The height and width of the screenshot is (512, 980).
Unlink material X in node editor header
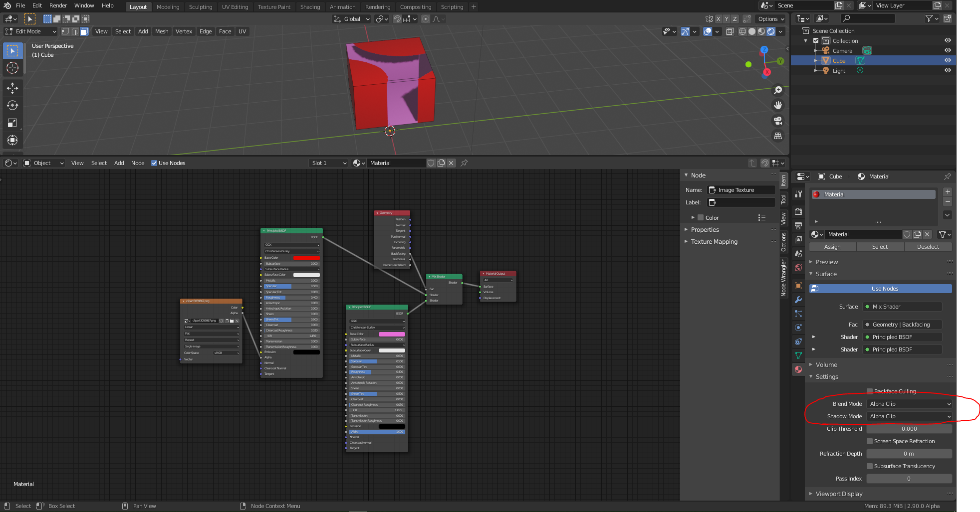[x=451, y=163]
